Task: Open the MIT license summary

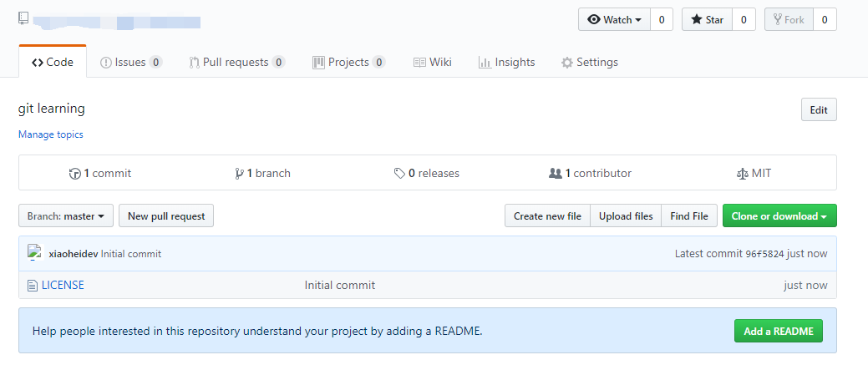Action: click(x=754, y=174)
